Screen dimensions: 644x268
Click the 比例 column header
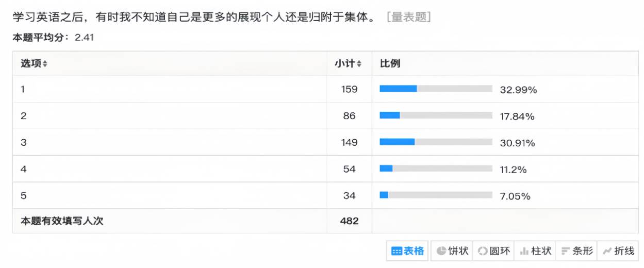(390, 64)
